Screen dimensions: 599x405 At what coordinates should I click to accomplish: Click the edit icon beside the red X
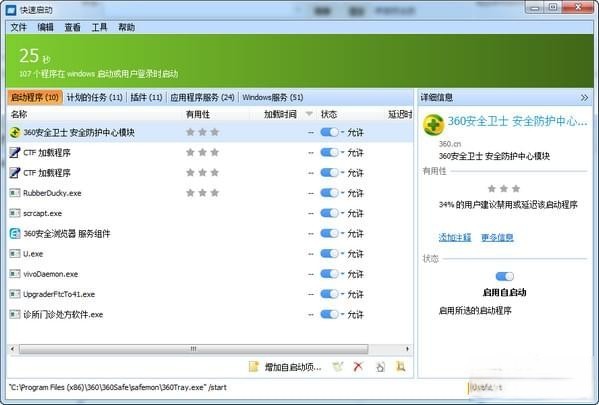coord(338,367)
